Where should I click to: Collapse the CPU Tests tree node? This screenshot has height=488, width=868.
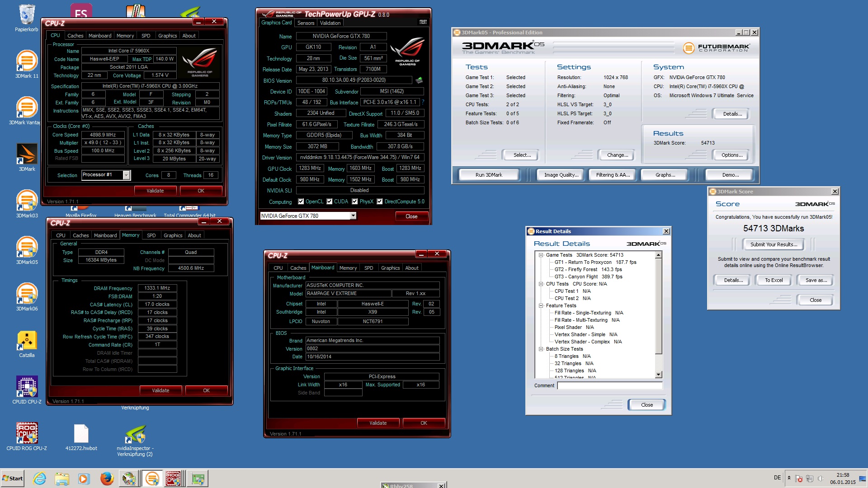pos(541,284)
